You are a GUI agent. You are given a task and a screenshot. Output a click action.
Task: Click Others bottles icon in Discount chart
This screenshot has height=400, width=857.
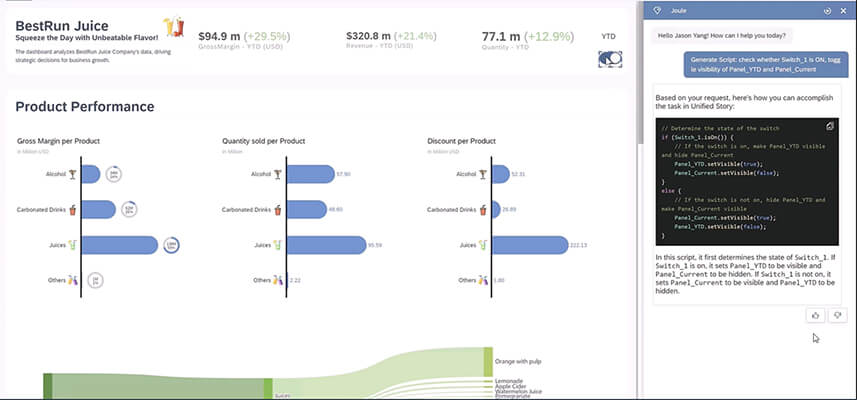483,280
